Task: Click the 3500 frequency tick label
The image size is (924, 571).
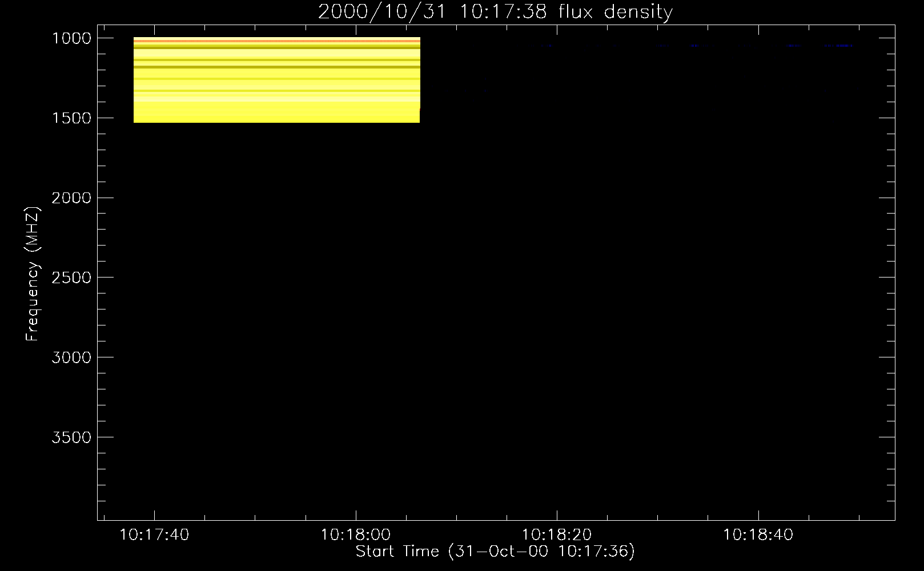Action: 71,438
